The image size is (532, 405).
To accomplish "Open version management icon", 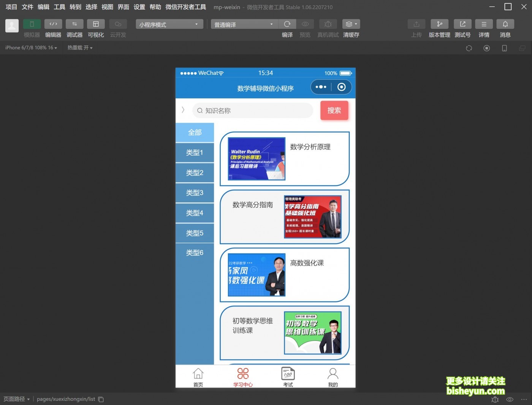I will (x=439, y=24).
